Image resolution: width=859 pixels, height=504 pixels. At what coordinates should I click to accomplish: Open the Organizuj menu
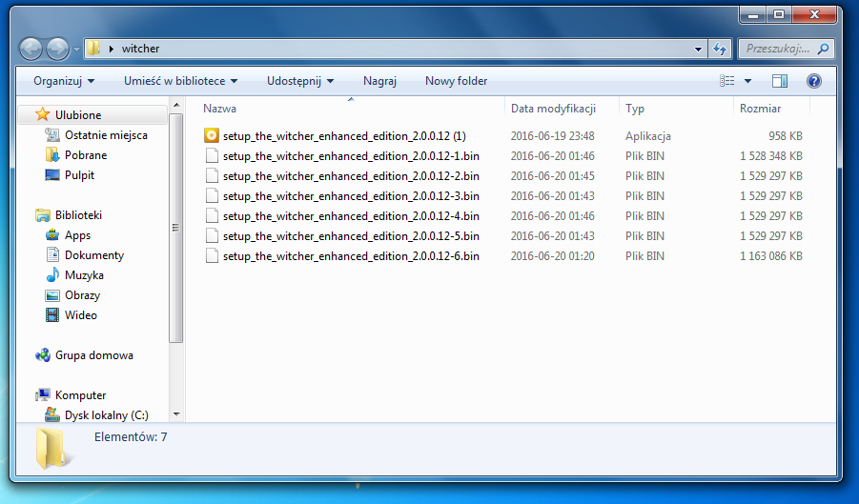coord(64,81)
